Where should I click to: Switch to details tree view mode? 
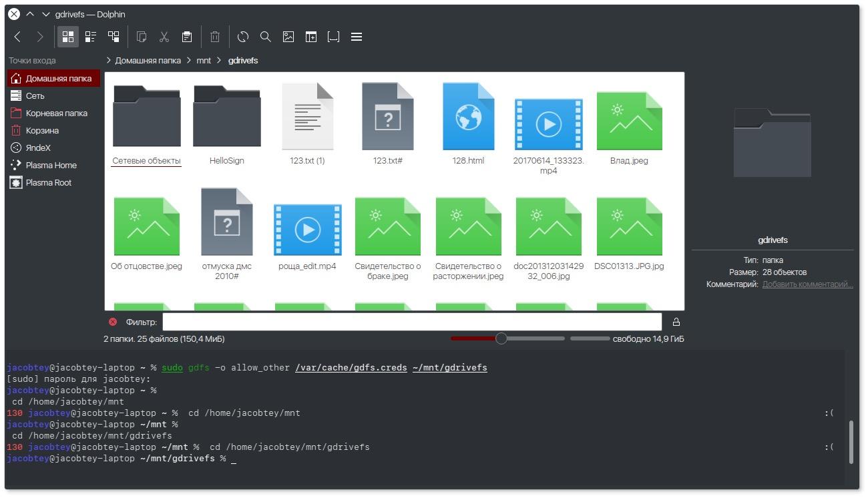tap(114, 37)
